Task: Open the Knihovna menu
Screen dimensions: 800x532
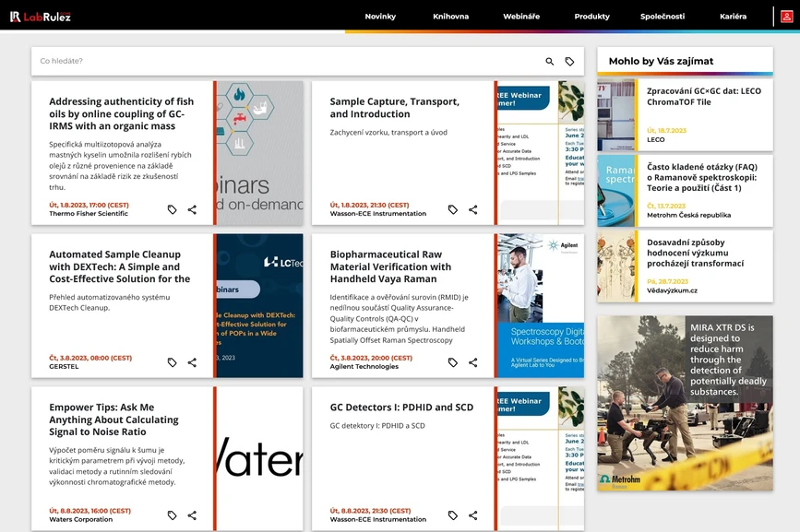Action: pyautogui.click(x=450, y=17)
